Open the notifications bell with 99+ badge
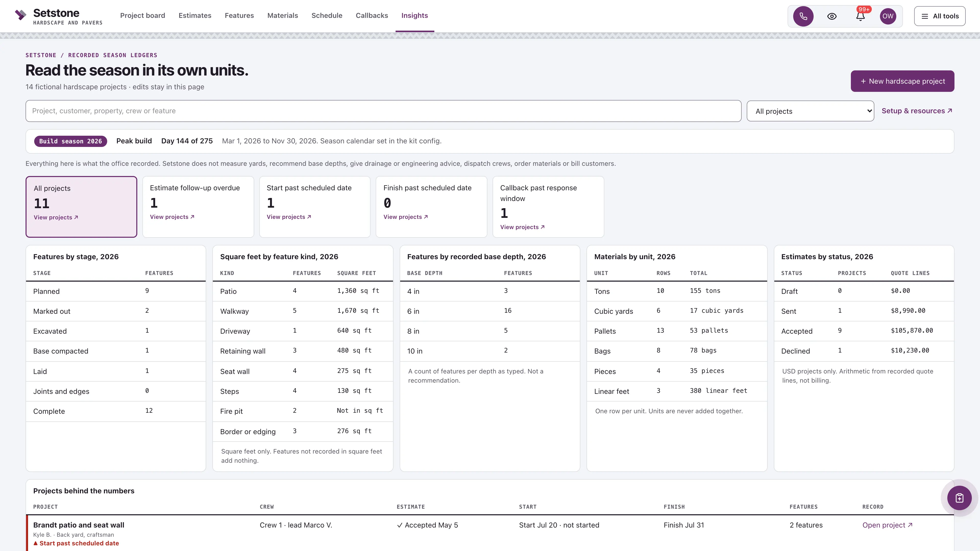 (x=860, y=16)
